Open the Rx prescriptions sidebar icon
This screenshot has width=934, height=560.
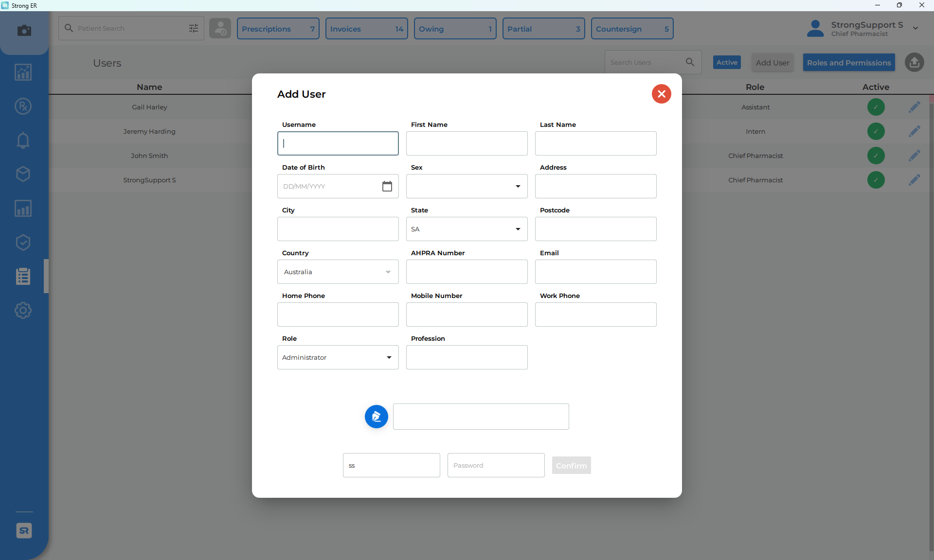coord(23,106)
